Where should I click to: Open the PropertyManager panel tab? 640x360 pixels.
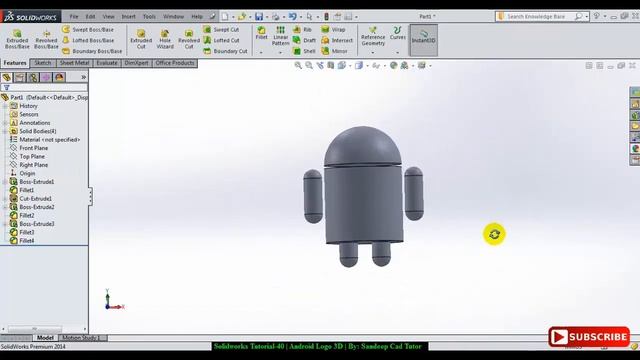[x=20, y=78]
